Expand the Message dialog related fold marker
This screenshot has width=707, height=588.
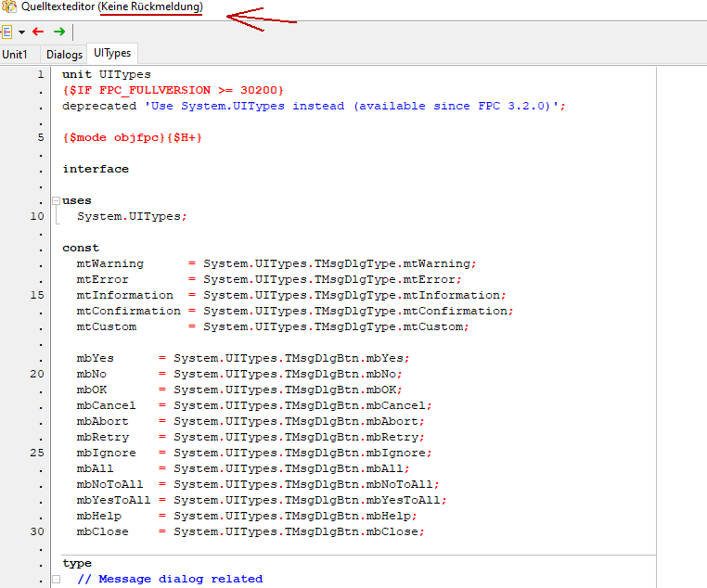[x=57, y=579]
